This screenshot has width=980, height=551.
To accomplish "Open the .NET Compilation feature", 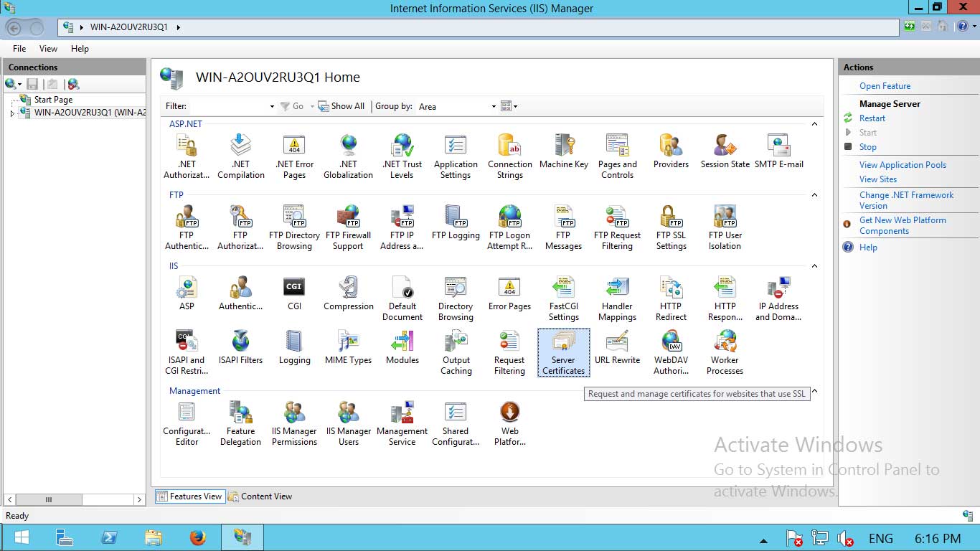I will coord(240,156).
